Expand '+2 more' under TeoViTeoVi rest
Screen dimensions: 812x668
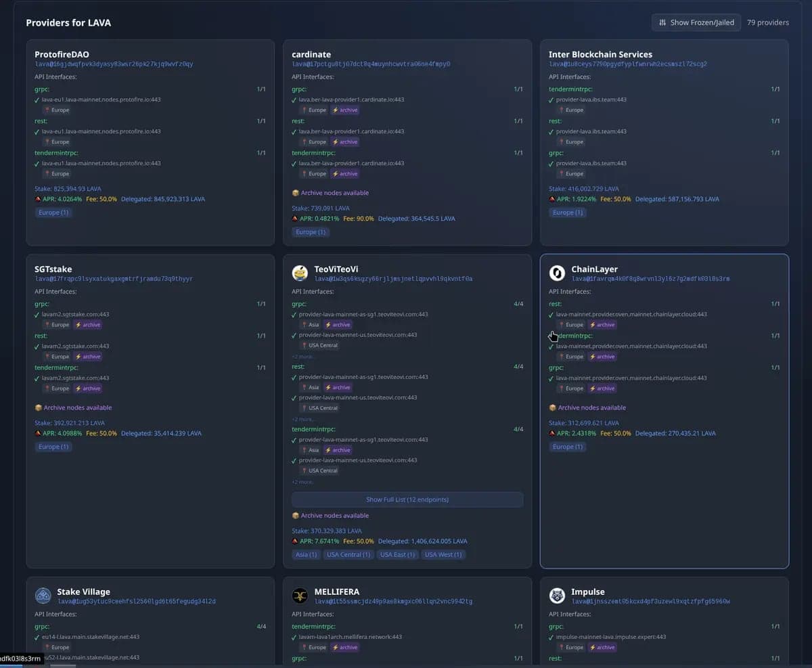tap(302, 420)
